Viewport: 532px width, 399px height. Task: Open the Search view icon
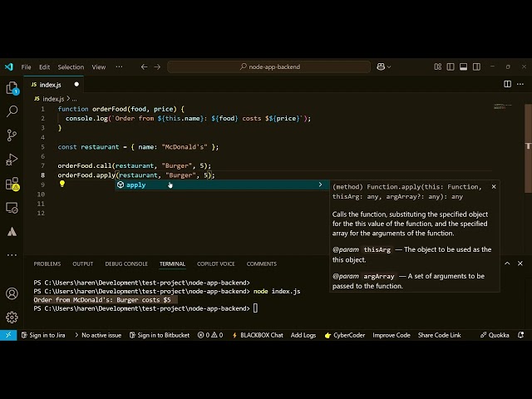pyautogui.click(x=12, y=111)
